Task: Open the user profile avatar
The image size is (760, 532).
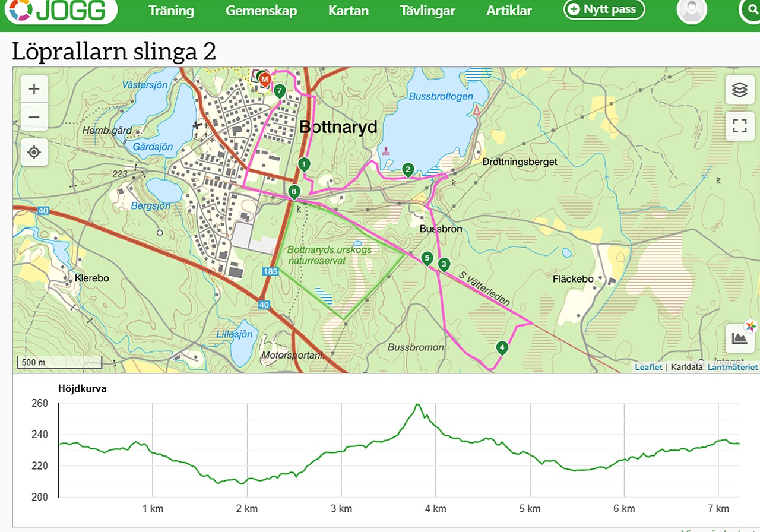Action: point(692,10)
